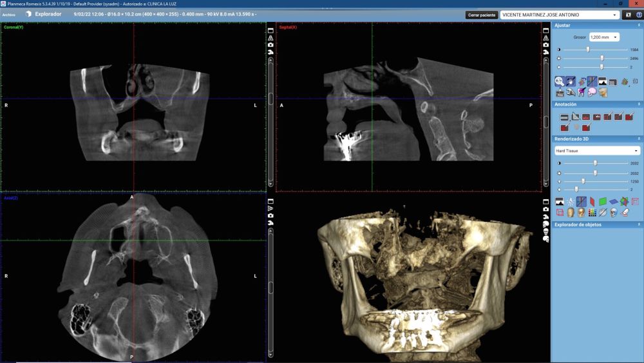Take a snapshot of the coronal view
The image size is (644, 363).
(x=270, y=44)
